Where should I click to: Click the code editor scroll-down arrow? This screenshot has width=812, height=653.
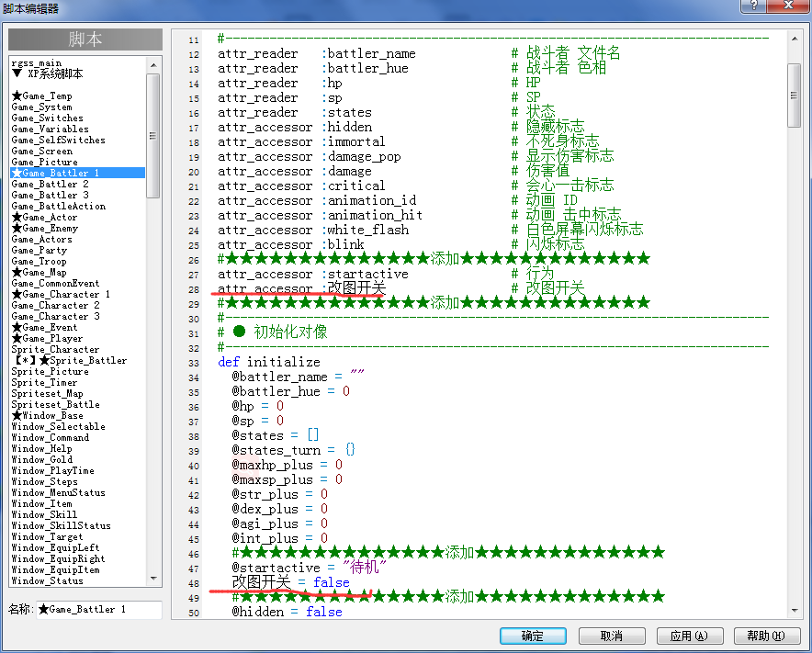[x=795, y=611]
